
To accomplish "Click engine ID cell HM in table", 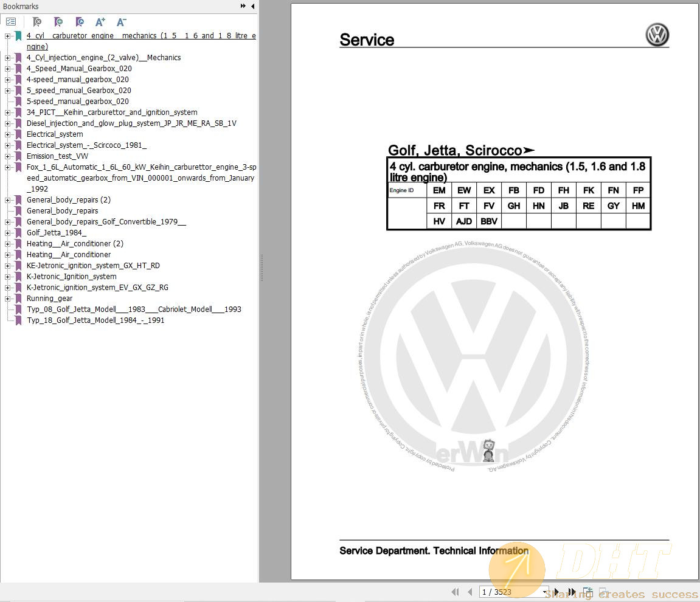I will pyautogui.click(x=639, y=206).
